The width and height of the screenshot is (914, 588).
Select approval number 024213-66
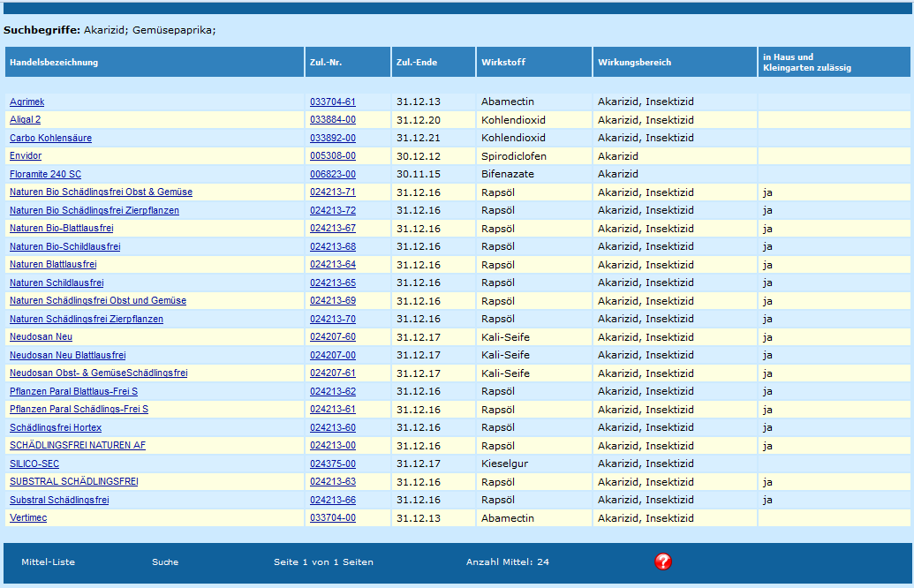333,500
